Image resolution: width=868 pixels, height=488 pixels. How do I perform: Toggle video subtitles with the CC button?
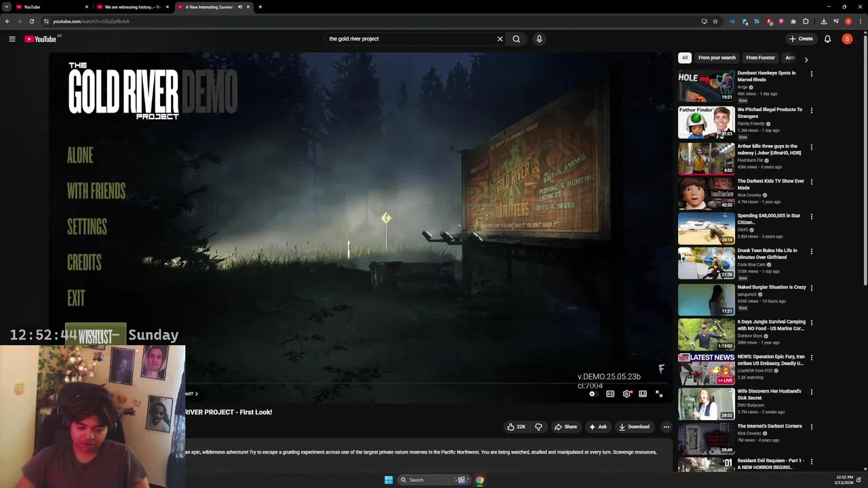tap(610, 394)
